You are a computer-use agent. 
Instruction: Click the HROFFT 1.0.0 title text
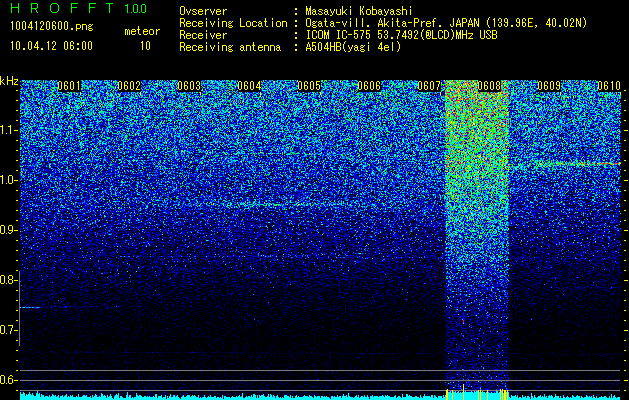click(x=79, y=8)
